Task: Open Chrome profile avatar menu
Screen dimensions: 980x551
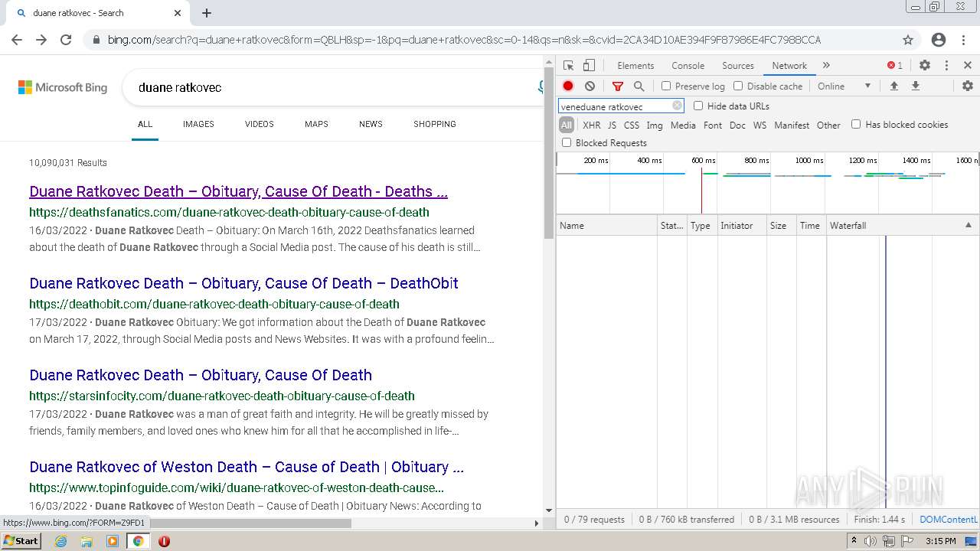Action: click(939, 40)
